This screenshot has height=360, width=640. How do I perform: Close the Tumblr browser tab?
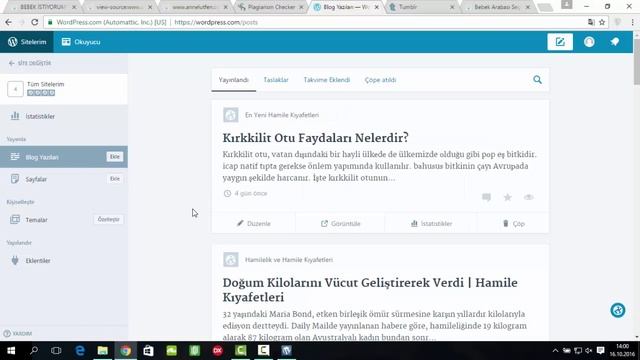[452, 7]
